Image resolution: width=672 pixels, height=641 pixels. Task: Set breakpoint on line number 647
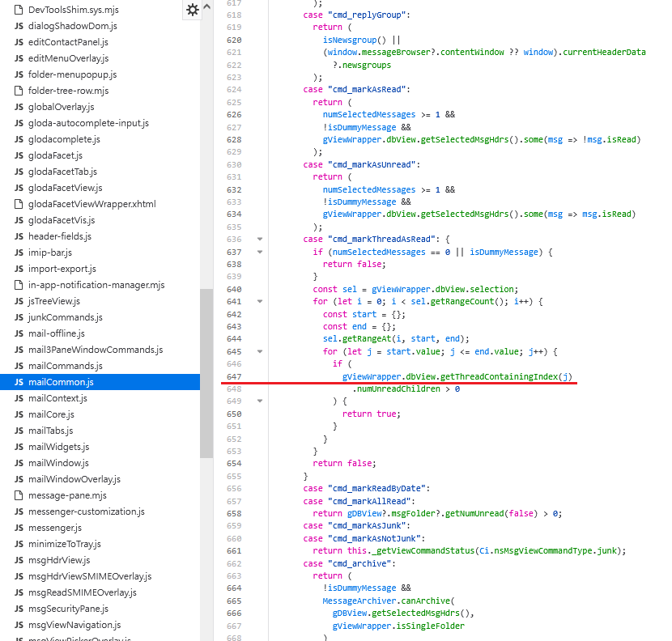[234, 376]
